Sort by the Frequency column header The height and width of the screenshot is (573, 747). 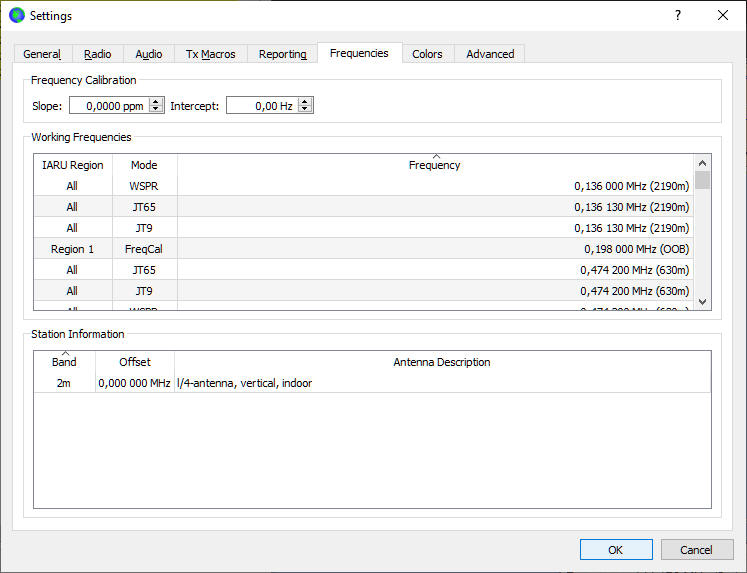pyautogui.click(x=434, y=165)
